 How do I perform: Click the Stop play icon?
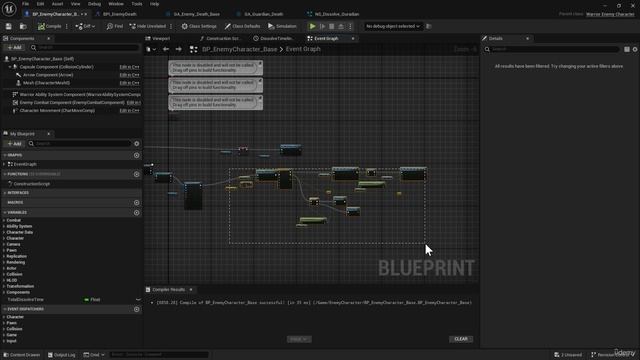click(331, 26)
